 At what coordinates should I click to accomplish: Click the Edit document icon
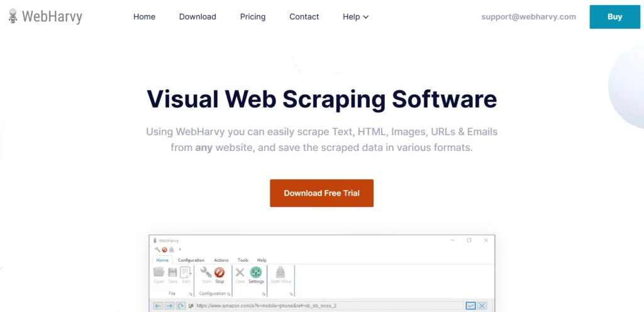186,272
